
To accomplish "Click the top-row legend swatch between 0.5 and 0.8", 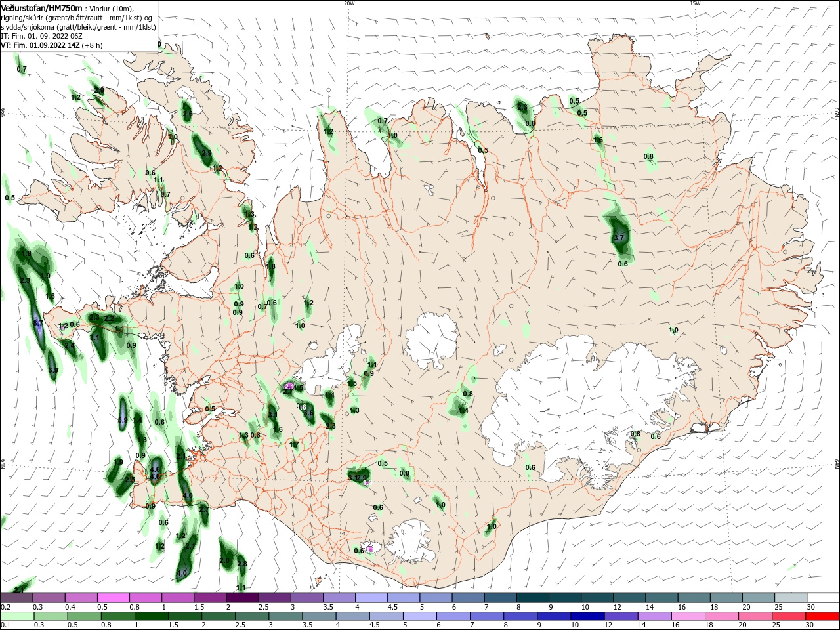I will [113, 598].
